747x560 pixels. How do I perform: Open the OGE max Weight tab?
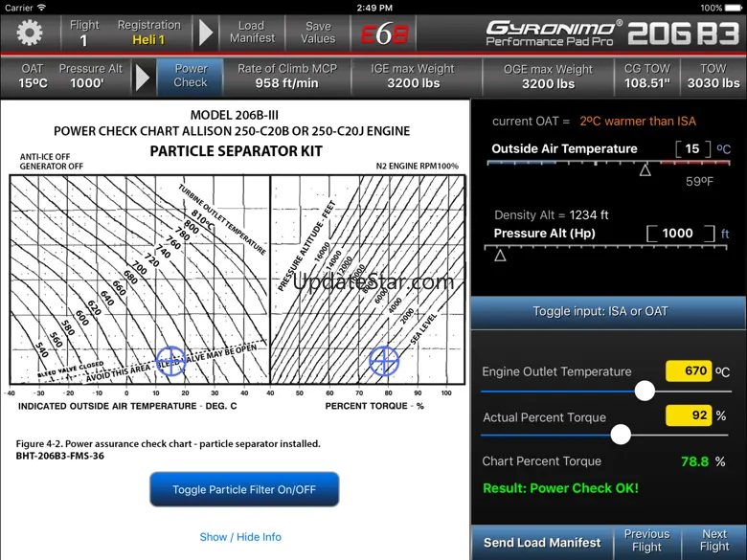548,77
